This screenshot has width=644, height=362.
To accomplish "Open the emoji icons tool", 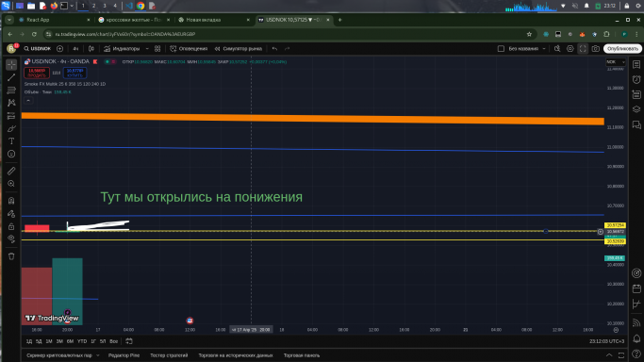I will [x=11, y=154].
